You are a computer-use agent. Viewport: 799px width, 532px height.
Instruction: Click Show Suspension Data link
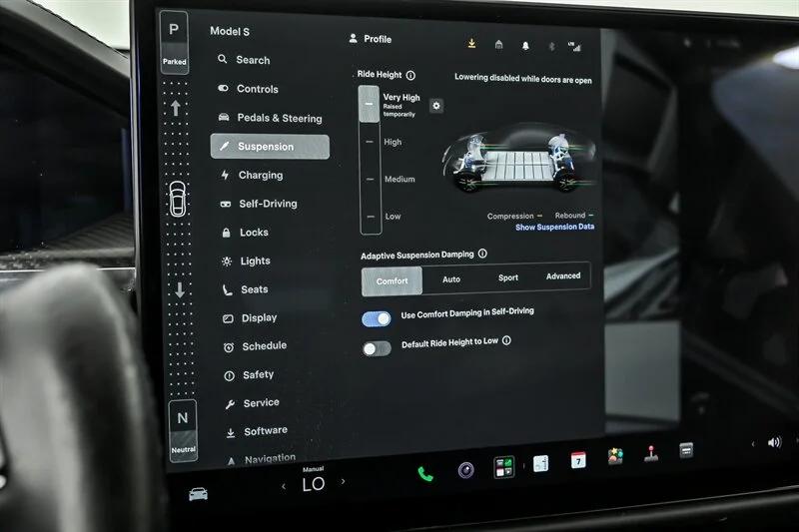[x=554, y=227]
